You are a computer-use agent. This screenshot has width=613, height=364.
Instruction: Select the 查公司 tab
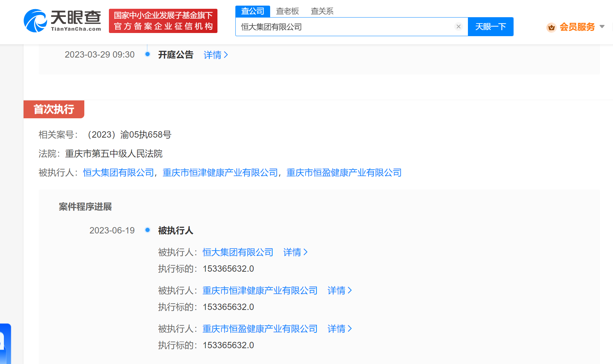click(x=252, y=11)
